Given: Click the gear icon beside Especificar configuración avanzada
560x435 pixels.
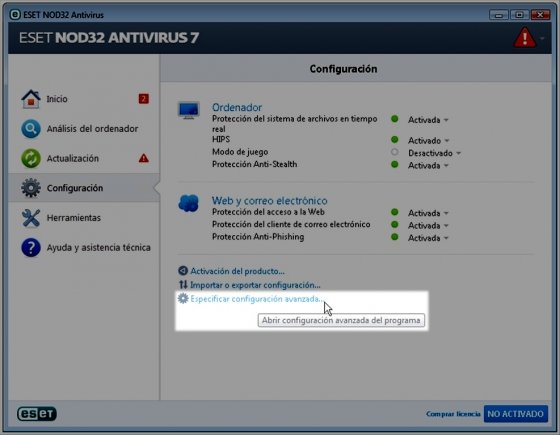Looking at the screenshot, I should (183, 298).
